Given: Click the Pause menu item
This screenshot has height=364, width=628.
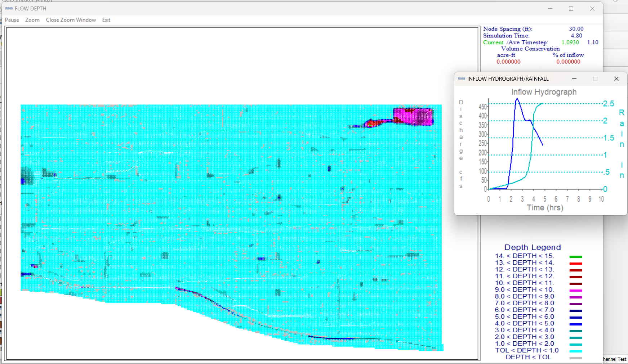Looking at the screenshot, I should coord(12,20).
